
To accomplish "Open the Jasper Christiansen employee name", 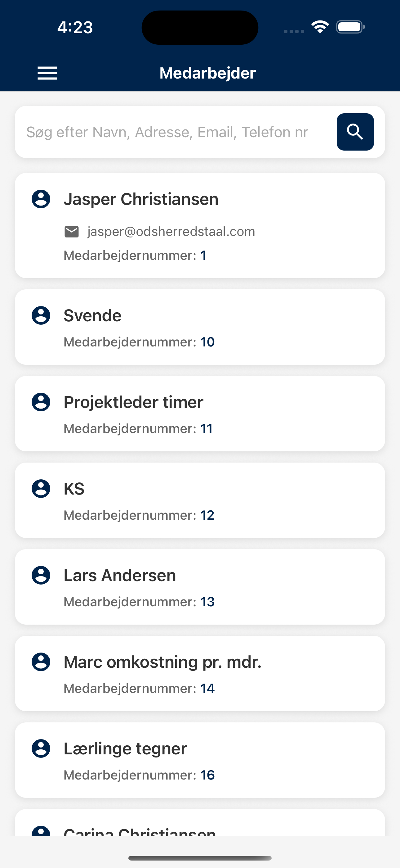I will coord(141,199).
